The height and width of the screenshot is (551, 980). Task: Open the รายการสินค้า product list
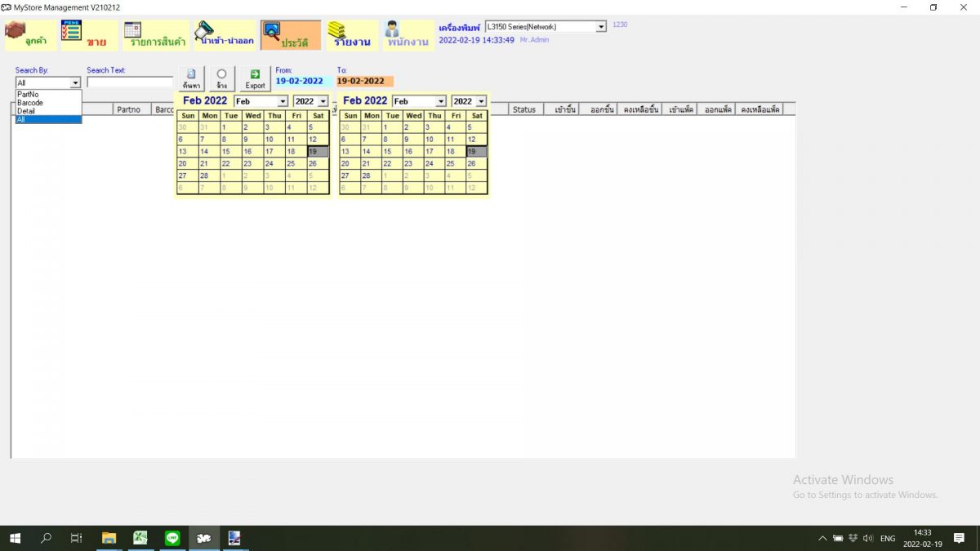pyautogui.click(x=155, y=36)
